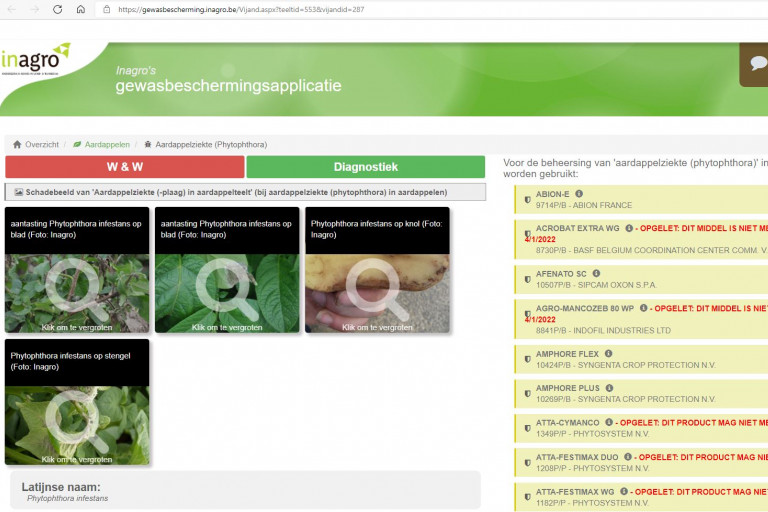Click the info icon next to ATTA-CYMANCO

coord(609,422)
